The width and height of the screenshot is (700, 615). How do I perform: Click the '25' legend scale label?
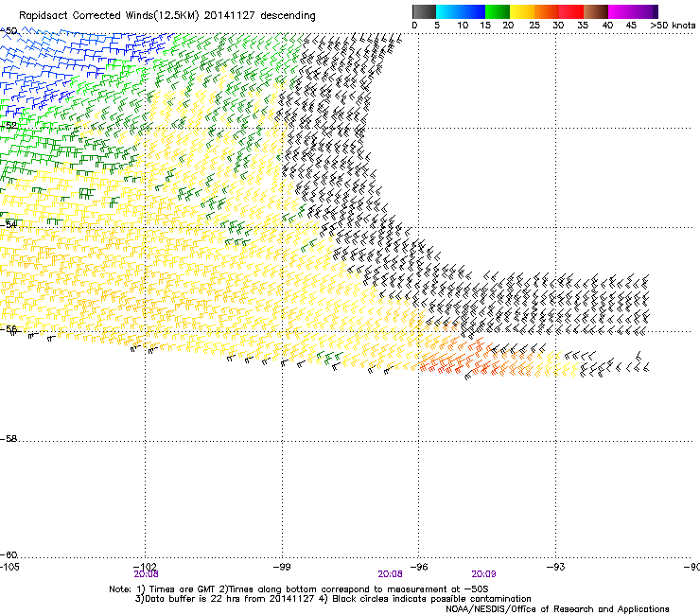tap(534, 26)
